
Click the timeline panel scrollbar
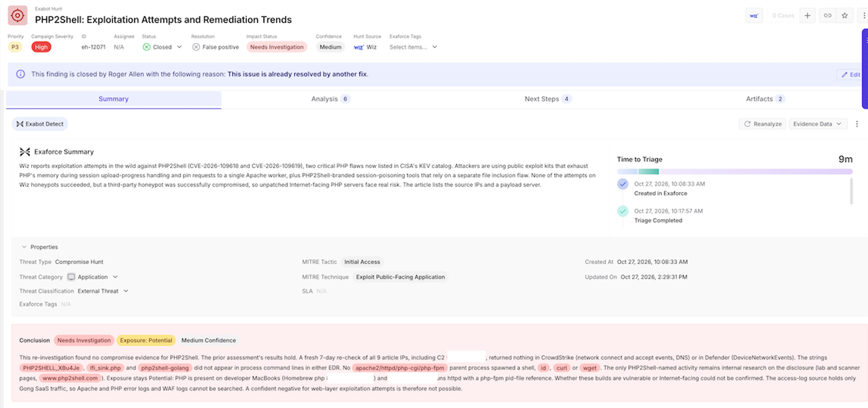[x=851, y=191]
